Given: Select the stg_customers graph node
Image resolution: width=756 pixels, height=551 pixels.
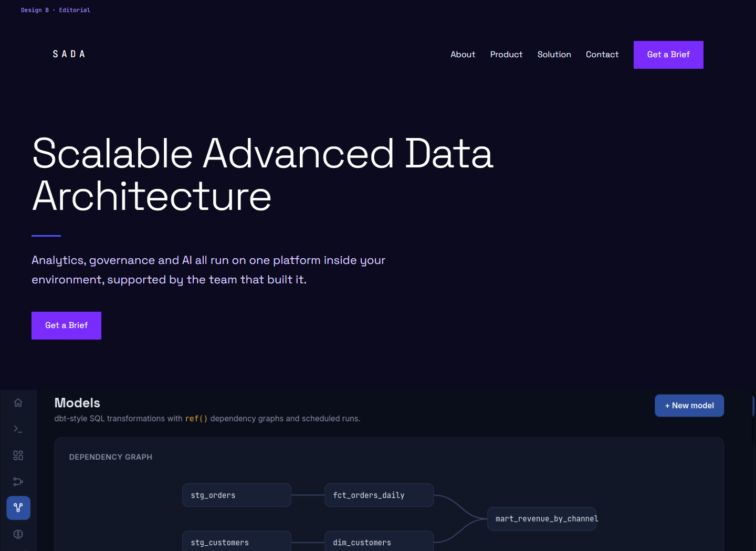Looking at the screenshot, I should (237, 542).
